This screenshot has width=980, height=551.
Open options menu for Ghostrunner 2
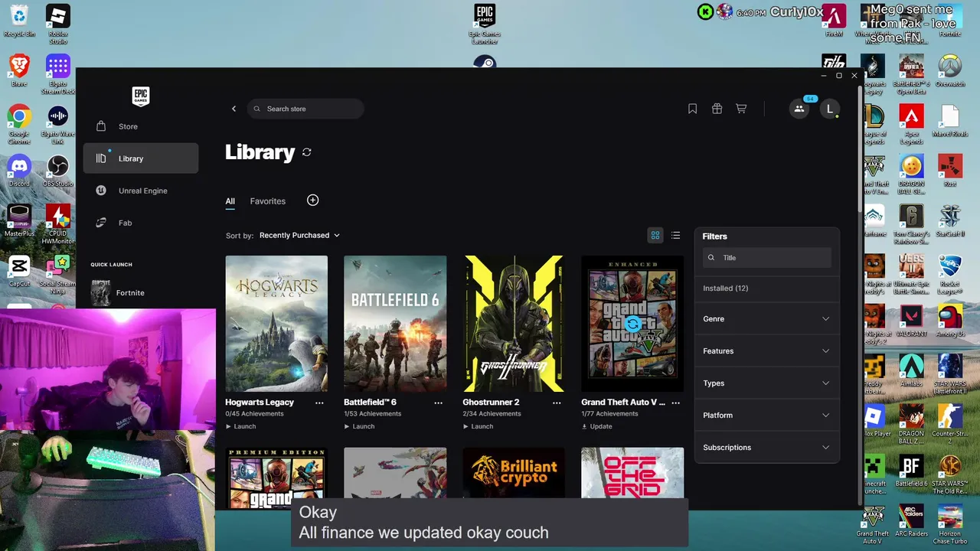coord(557,403)
